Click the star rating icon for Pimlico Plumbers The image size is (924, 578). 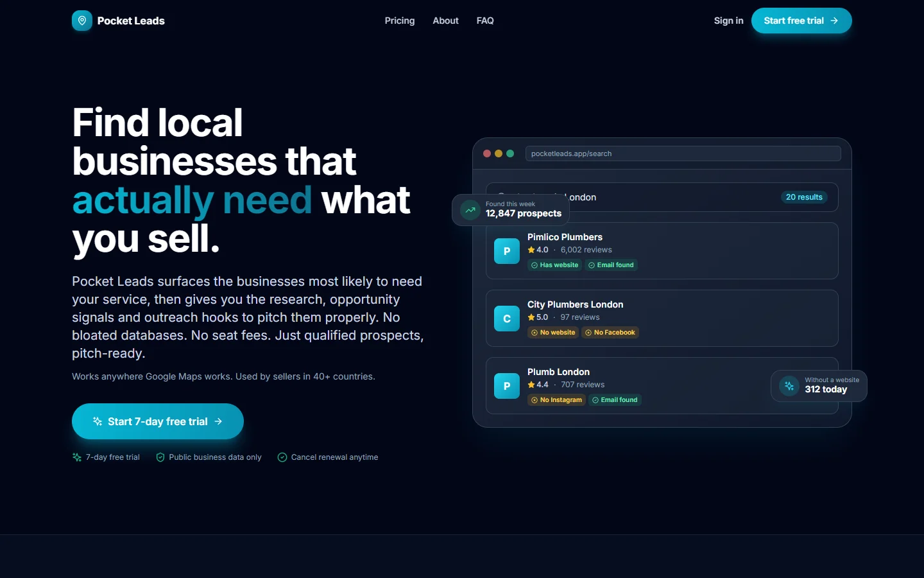pos(531,250)
